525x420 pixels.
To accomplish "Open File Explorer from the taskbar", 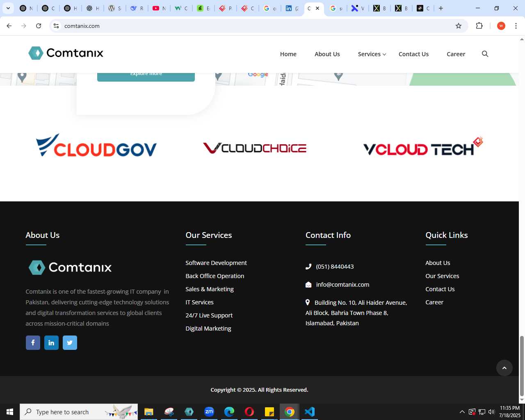I will (x=149, y=412).
